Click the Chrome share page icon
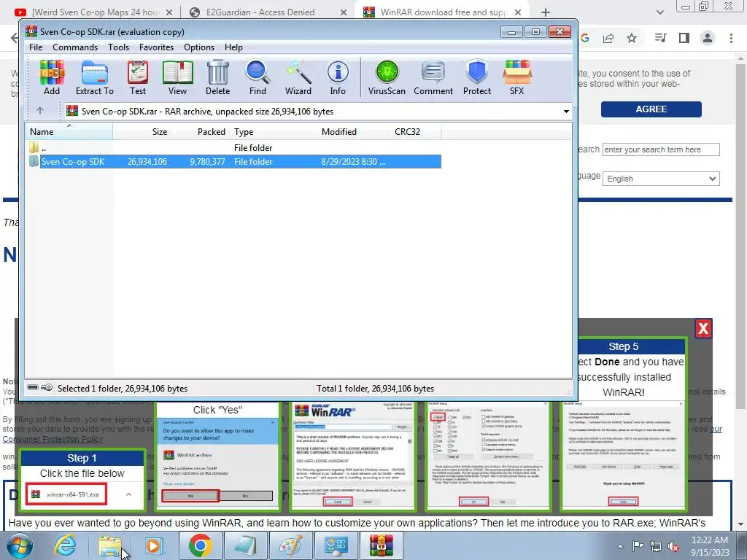This screenshot has height=560, width=747. [608, 38]
